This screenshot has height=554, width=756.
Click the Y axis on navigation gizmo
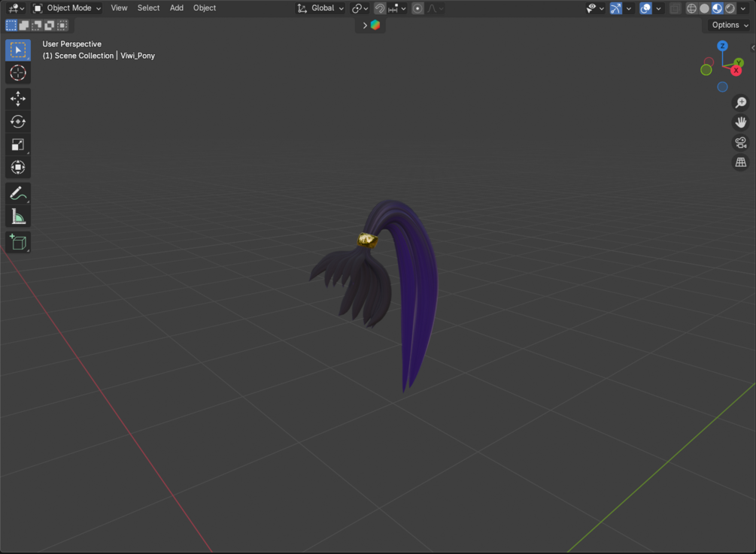(x=739, y=62)
